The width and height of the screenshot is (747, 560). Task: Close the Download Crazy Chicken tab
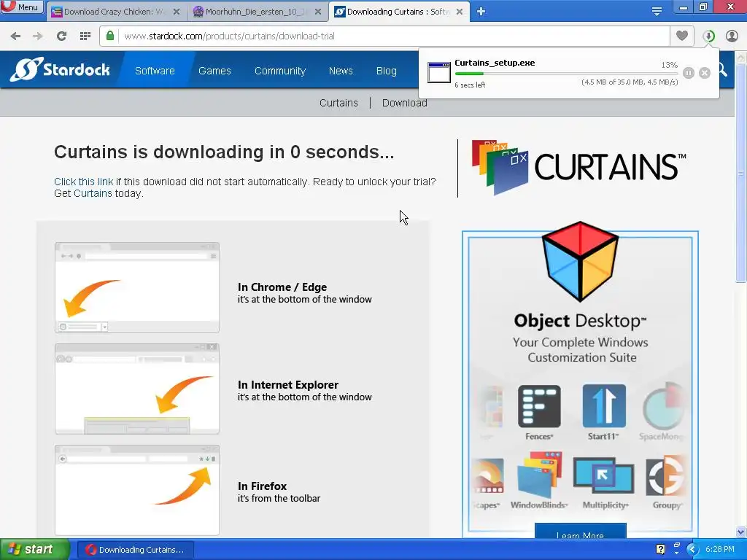click(177, 12)
